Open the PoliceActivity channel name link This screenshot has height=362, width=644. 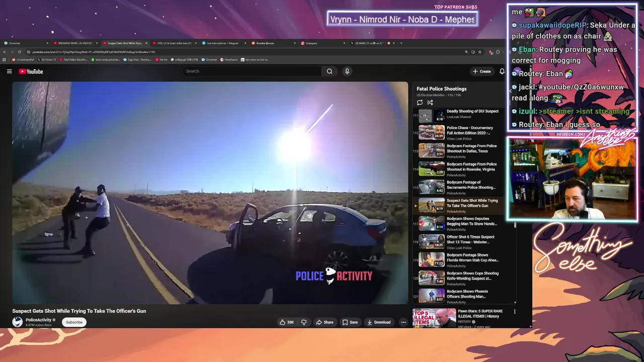point(38,320)
